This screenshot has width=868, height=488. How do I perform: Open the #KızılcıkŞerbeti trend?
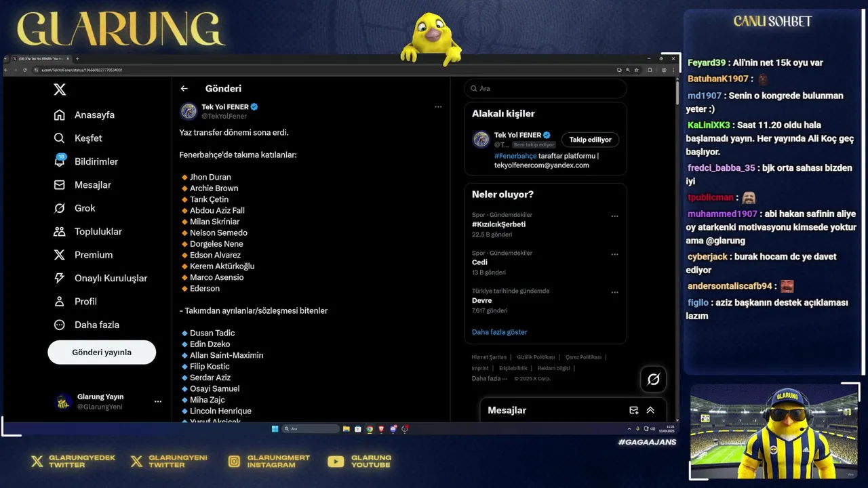498,224
